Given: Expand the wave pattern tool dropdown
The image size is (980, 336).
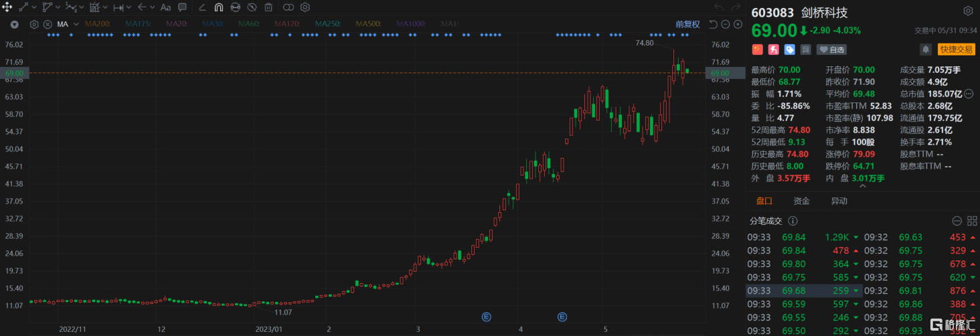Looking at the screenshot, I should pyautogui.click(x=82, y=7).
